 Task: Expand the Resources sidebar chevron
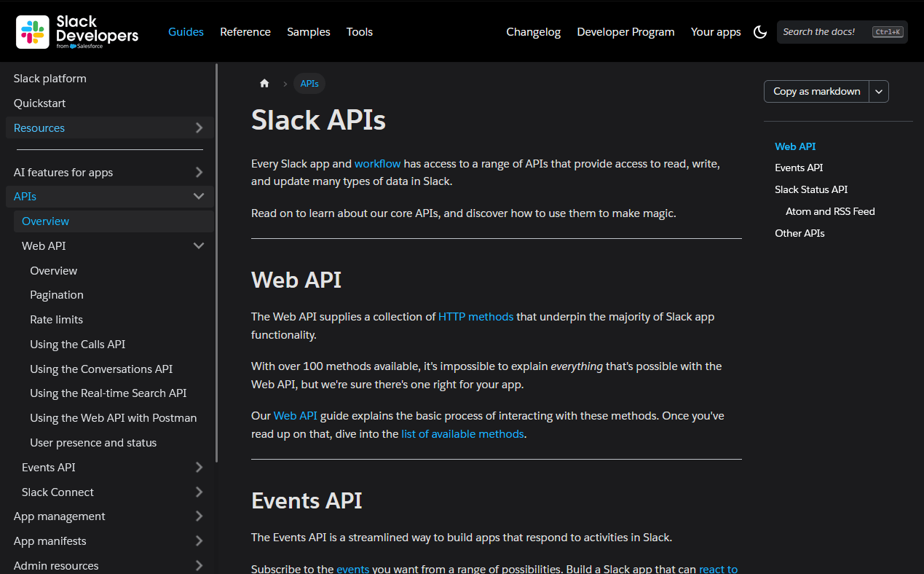coord(199,128)
